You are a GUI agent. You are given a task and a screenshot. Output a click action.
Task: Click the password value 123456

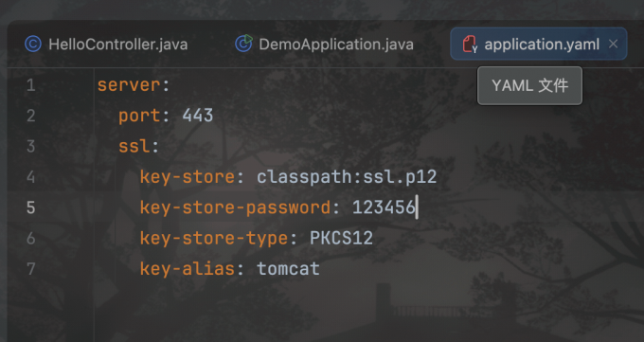(384, 207)
